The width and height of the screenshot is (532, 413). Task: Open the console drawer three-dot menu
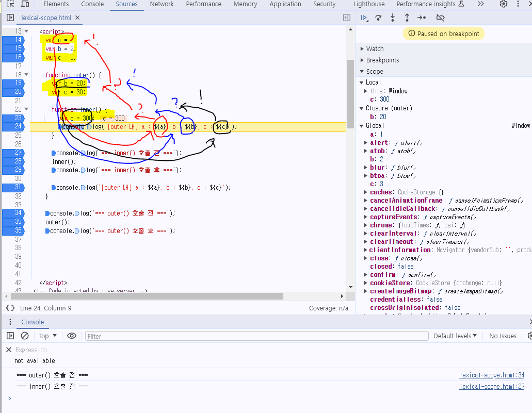coord(10,322)
